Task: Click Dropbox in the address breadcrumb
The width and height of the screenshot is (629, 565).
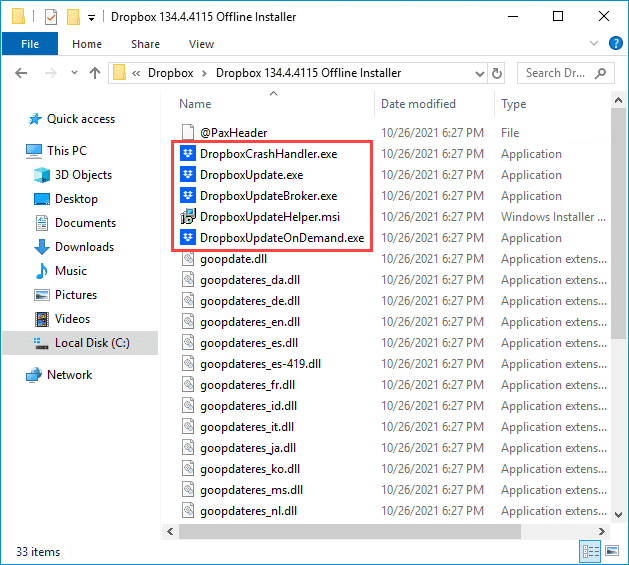Action: coord(170,73)
